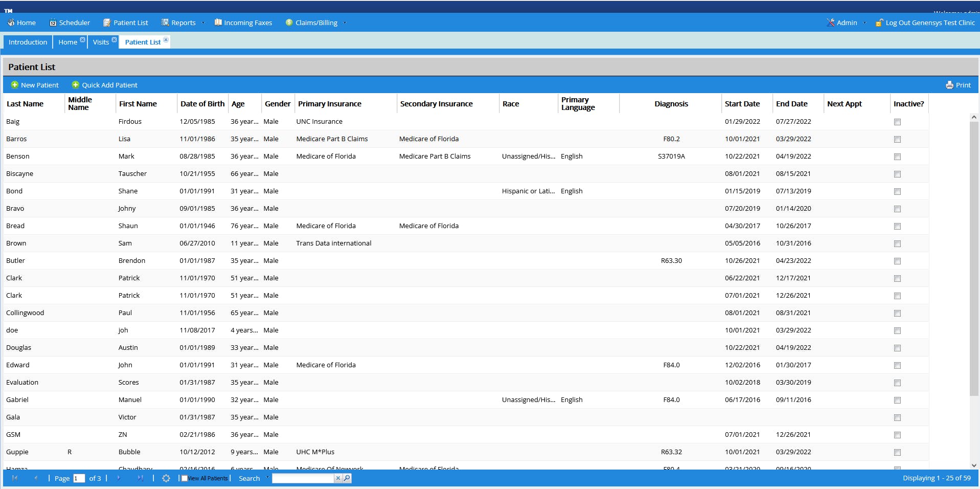980x489 pixels.
Task: Click into the search text box
Action: pos(303,478)
